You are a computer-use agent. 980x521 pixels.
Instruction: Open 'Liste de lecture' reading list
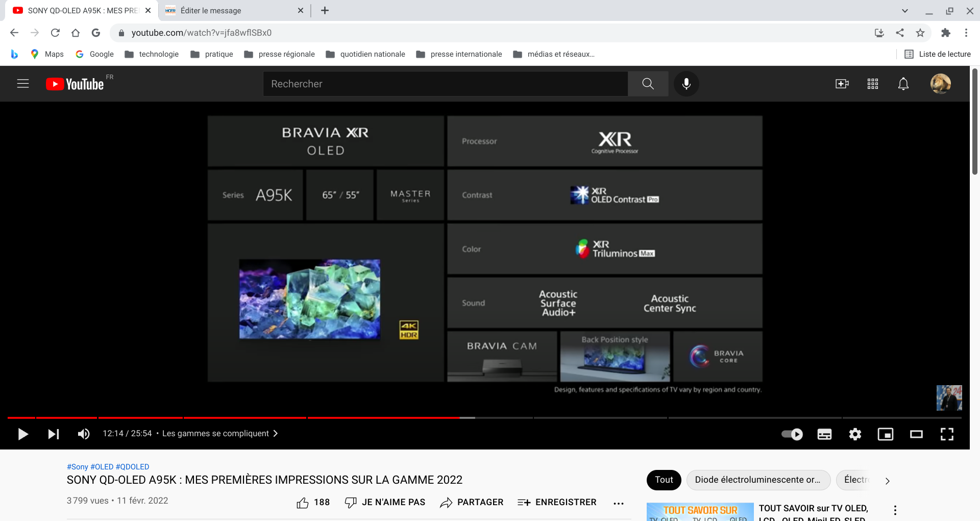pyautogui.click(x=938, y=54)
